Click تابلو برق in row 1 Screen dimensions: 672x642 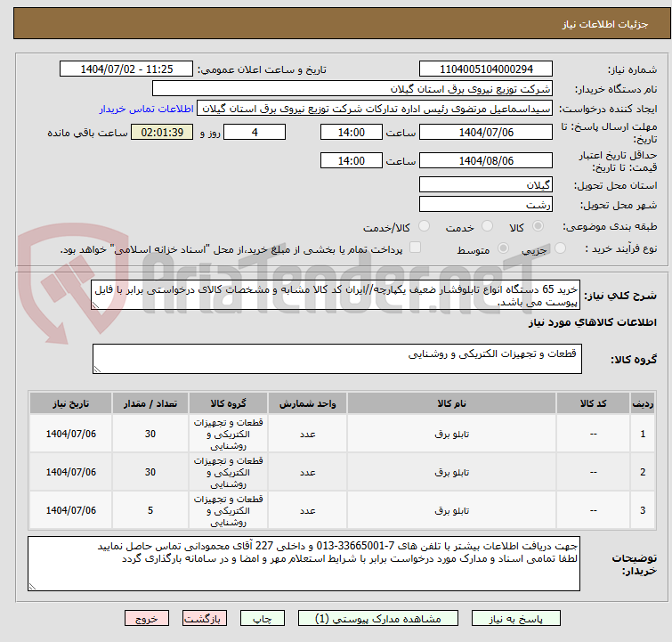click(451, 434)
